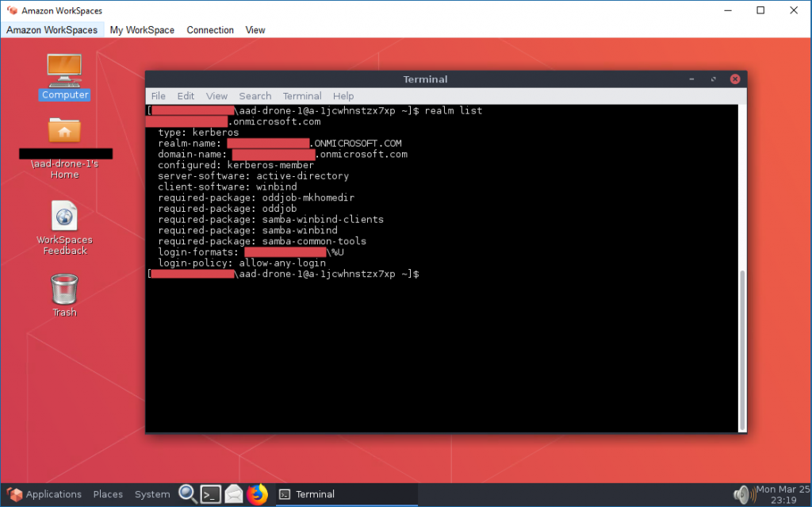Open the mail envelope icon in panel
Viewport: 812px width, 507px height.
(234, 494)
